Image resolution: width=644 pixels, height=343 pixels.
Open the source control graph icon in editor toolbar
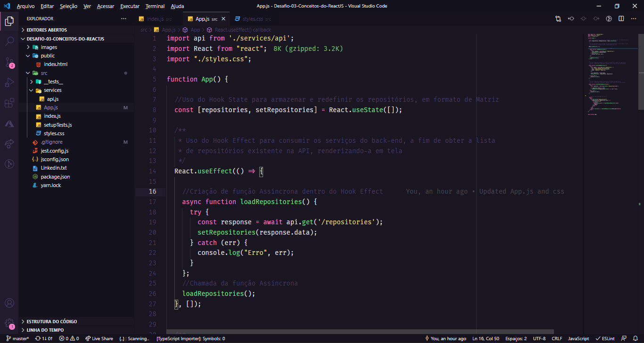(558, 18)
